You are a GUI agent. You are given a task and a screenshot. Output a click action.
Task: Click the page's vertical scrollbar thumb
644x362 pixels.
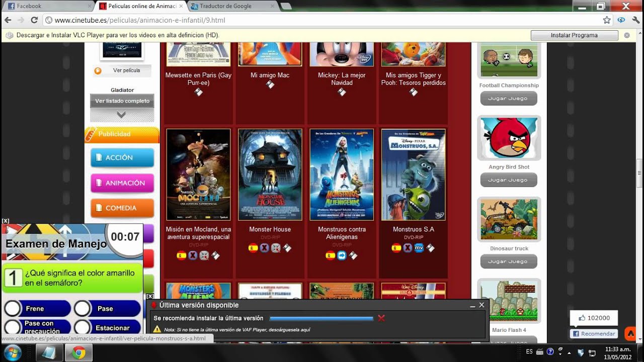640,173
